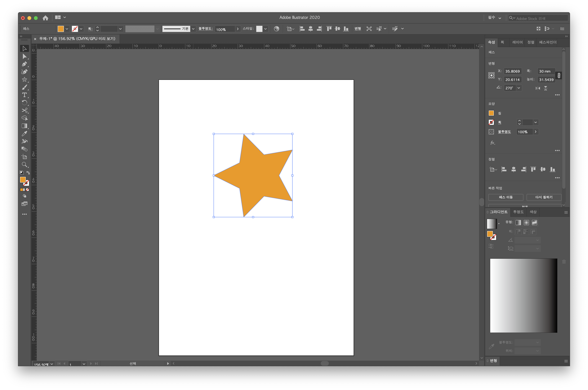Click the large gradient preview swatch

pos(523,295)
